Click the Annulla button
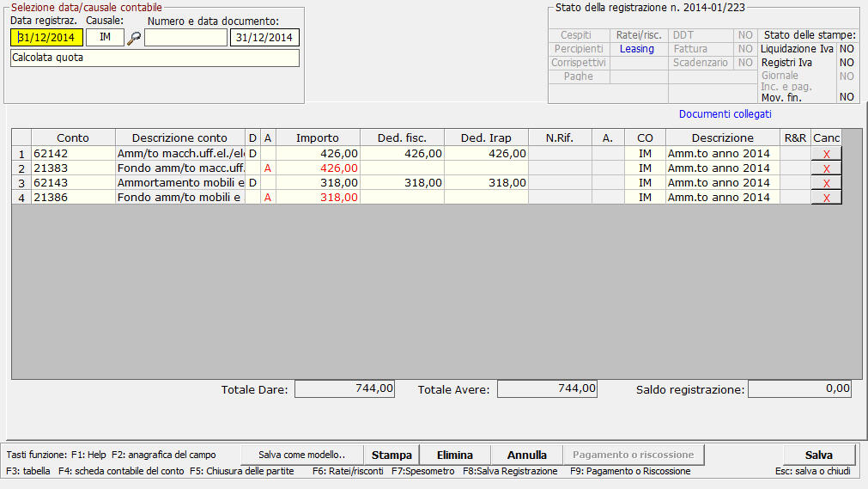868x489 pixels. (x=526, y=455)
